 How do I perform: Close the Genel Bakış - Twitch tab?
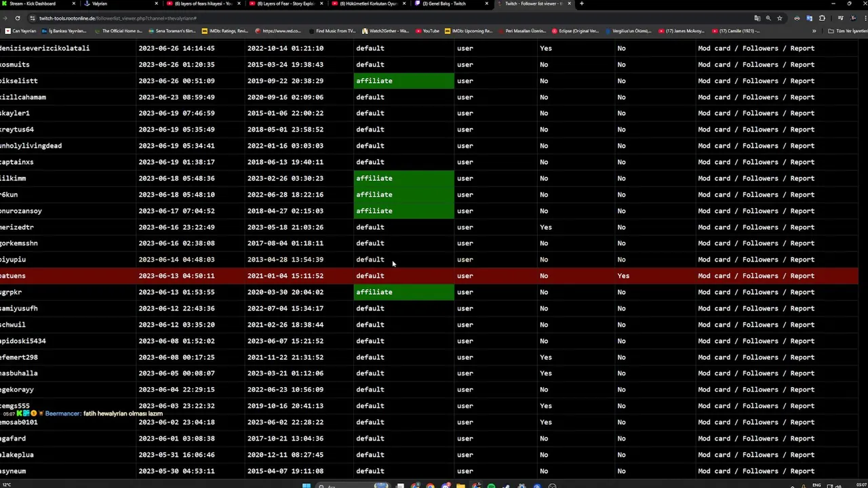pyautogui.click(x=486, y=3)
